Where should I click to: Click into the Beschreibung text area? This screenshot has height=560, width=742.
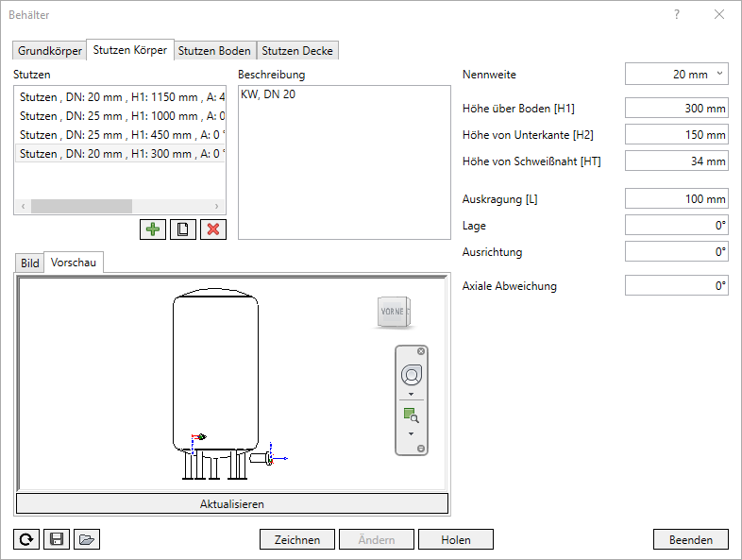344,162
